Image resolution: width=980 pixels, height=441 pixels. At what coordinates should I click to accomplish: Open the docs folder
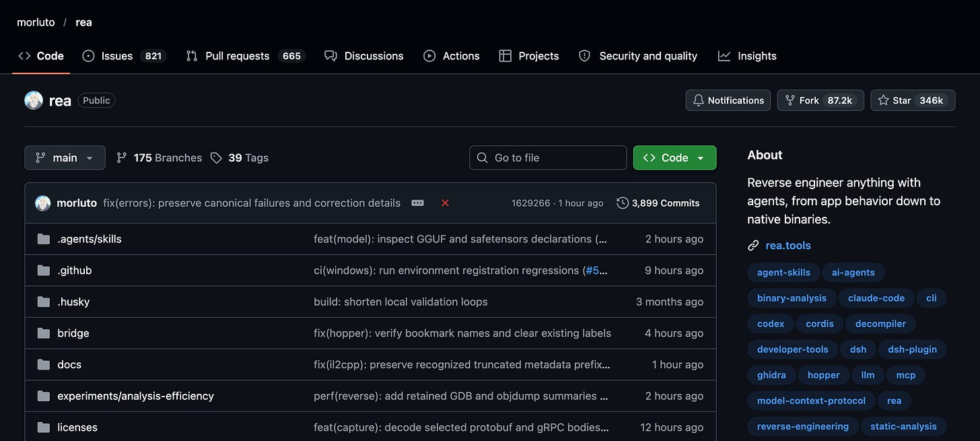(x=69, y=364)
